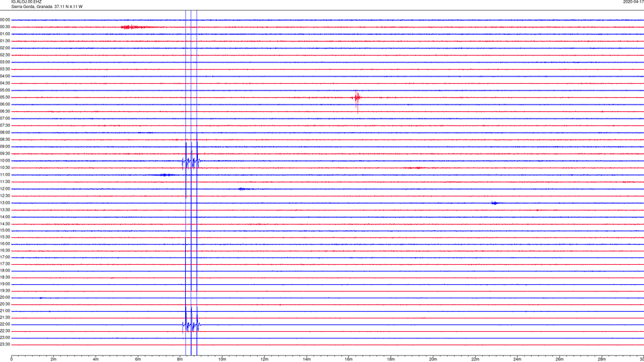Click the 12m axis tick label

pos(264,359)
